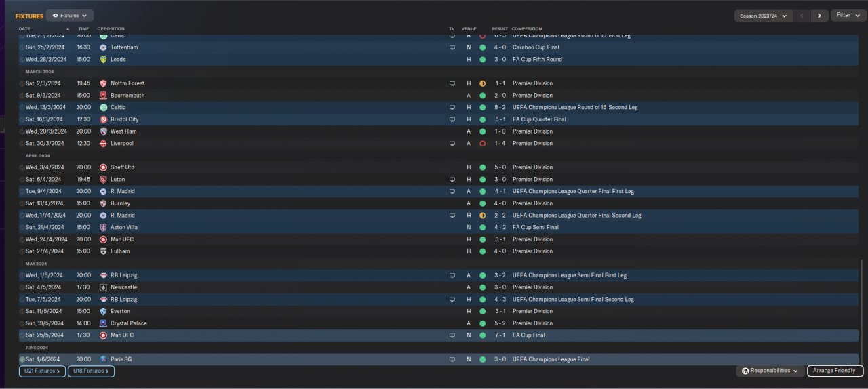This screenshot has height=389, width=868.
Task: Click the red loss indicator on Liverpool row
Action: coord(482,144)
